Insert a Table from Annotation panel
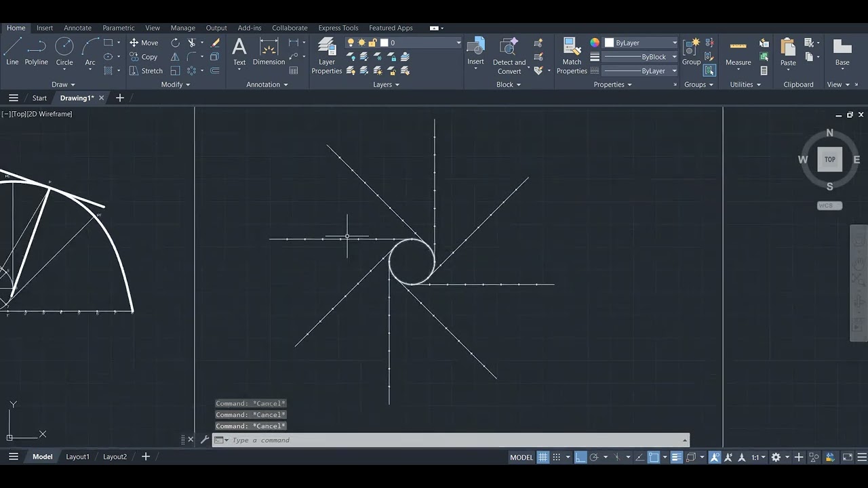Viewport: 868px width, 488px height. [294, 70]
